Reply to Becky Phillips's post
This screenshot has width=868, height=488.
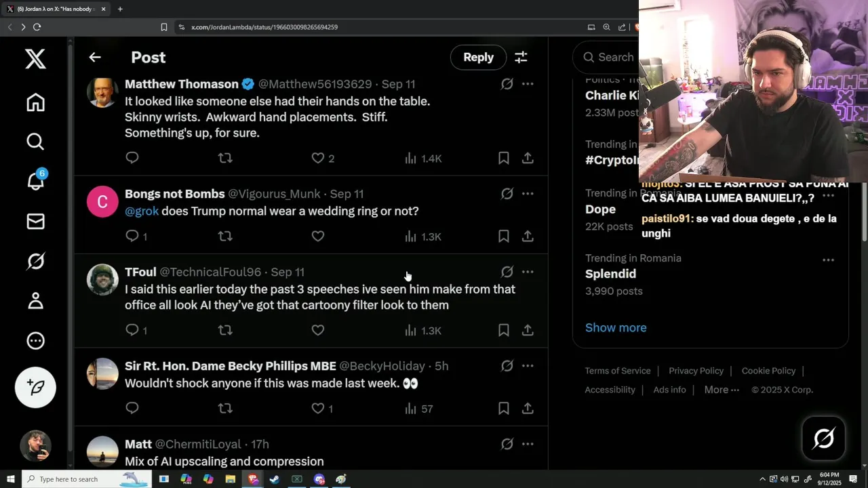[132, 408]
